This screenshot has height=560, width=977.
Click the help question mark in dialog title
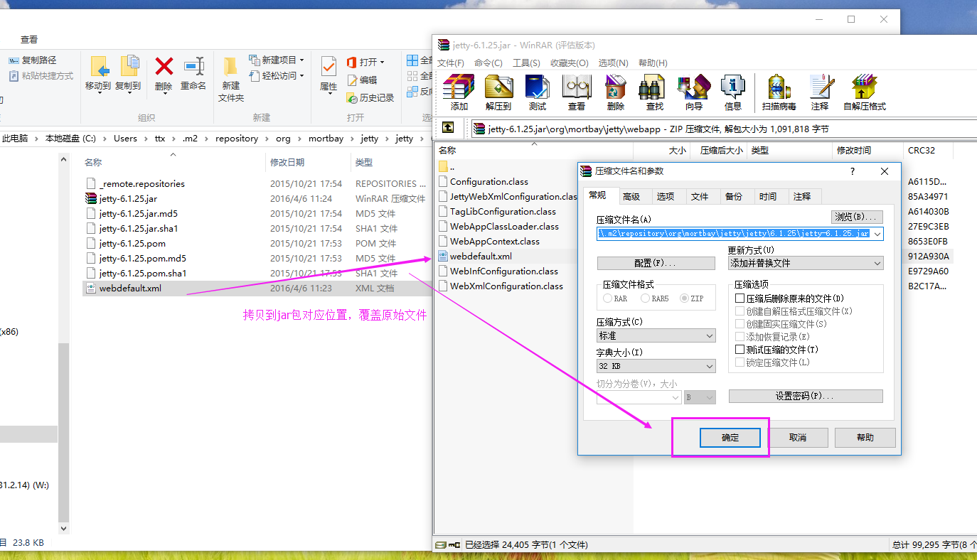pos(853,171)
